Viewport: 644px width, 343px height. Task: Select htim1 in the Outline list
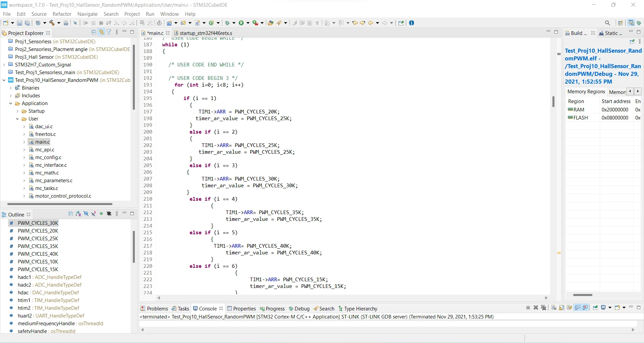[x=49, y=300]
